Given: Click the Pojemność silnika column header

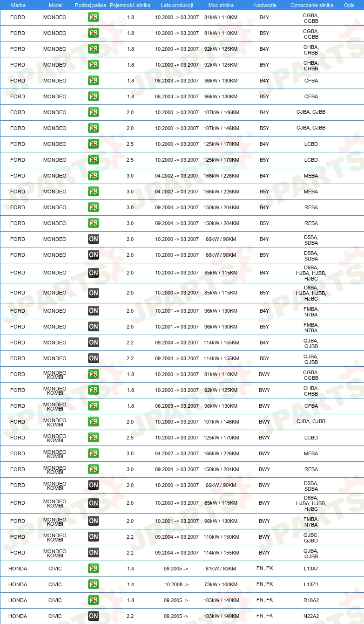Looking at the screenshot, I should coord(130,5).
